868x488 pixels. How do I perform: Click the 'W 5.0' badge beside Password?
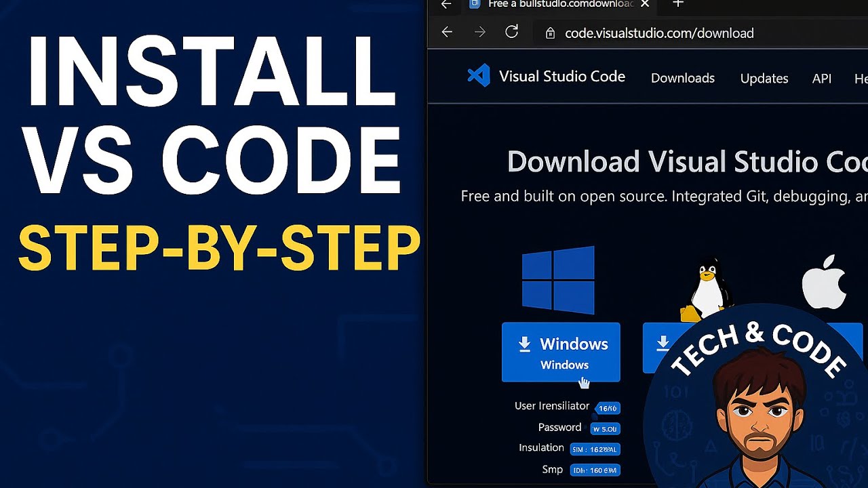point(604,428)
